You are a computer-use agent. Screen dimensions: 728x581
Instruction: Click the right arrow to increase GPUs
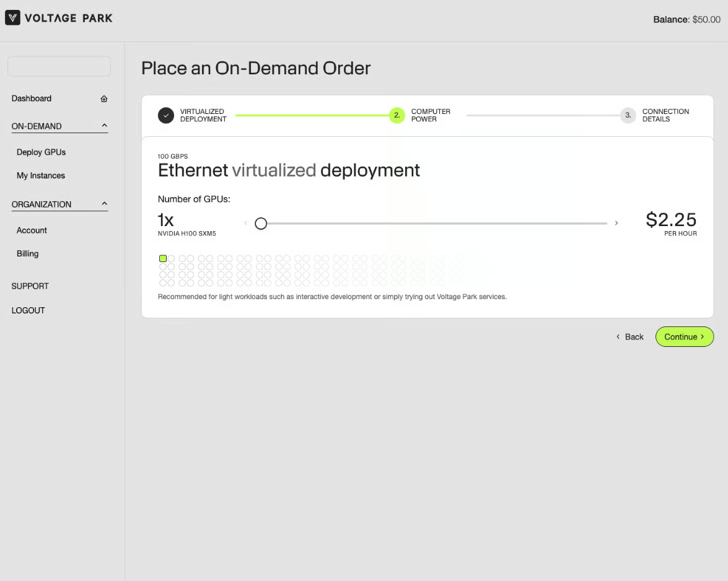616,223
